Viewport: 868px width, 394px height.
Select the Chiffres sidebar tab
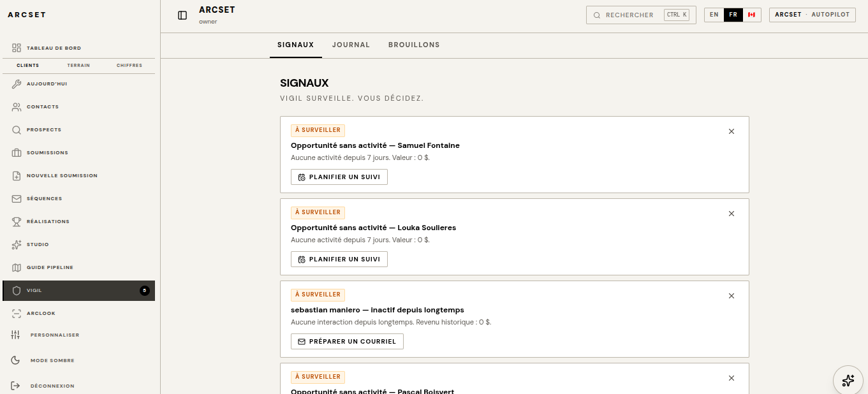pos(129,66)
